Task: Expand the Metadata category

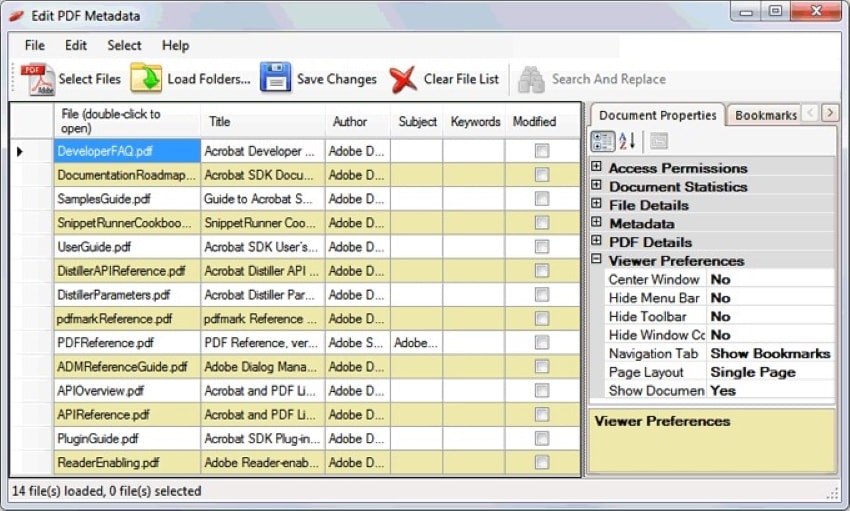Action: coord(596,222)
